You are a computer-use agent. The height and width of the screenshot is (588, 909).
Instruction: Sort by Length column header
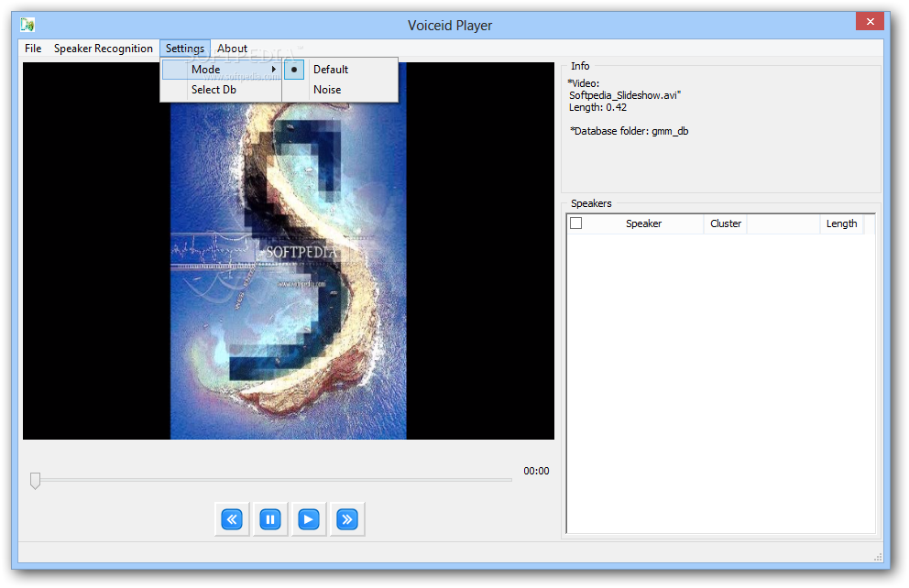pos(841,223)
